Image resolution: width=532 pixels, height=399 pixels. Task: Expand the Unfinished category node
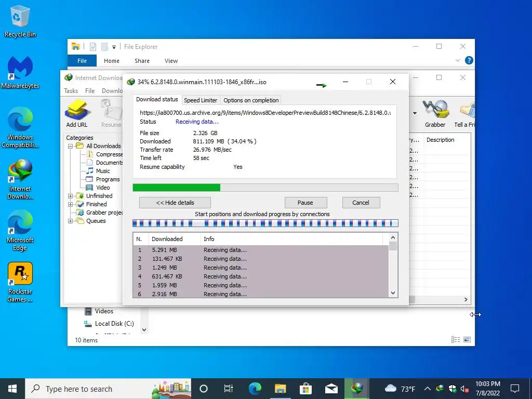coord(70,196)
